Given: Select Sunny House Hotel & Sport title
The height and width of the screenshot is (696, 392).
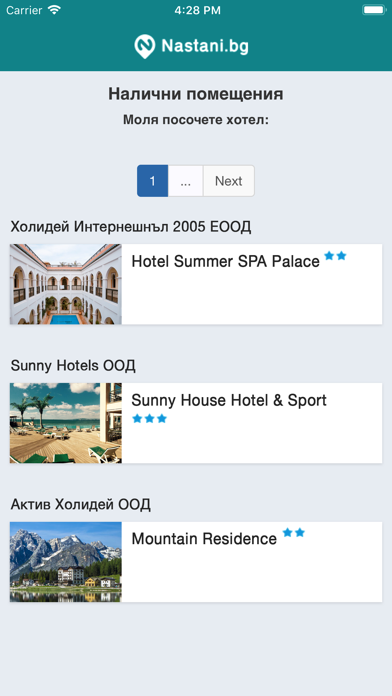Looking at the screenshot, I should [x=229, y=400].
